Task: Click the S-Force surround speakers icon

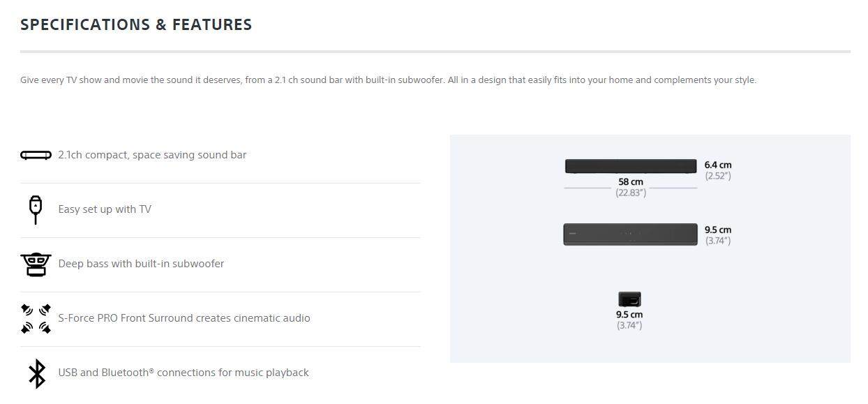Action: (x=36, y=318)
